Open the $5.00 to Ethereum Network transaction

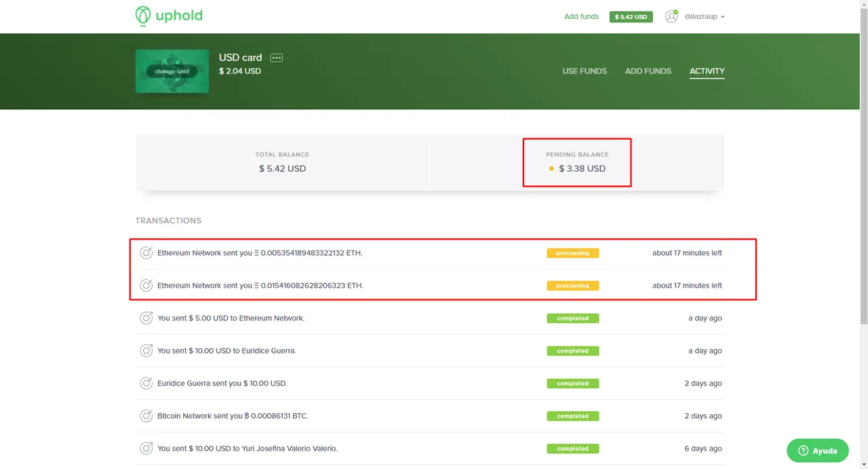click(430, 318)
